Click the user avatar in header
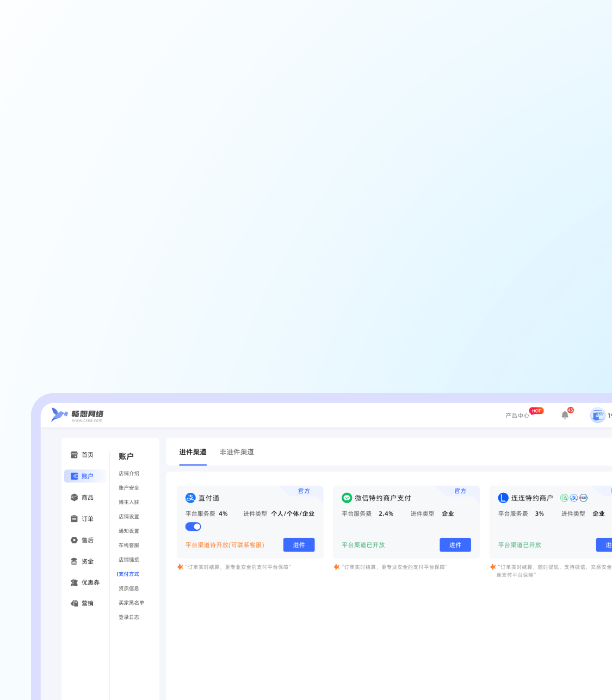 (x=597, y=416)
